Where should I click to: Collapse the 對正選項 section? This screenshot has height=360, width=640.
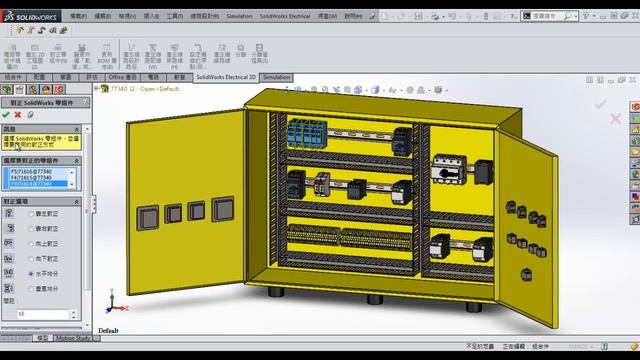[x=77, y=202]
